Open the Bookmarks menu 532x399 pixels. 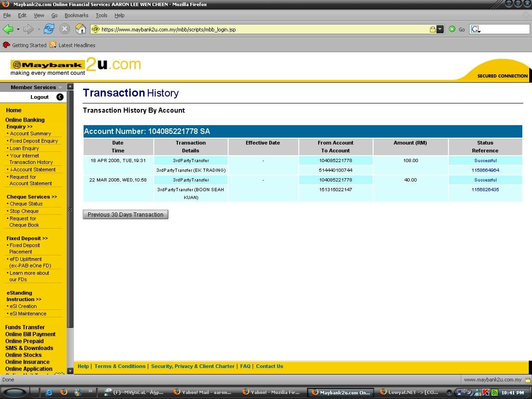pos(76,15)
